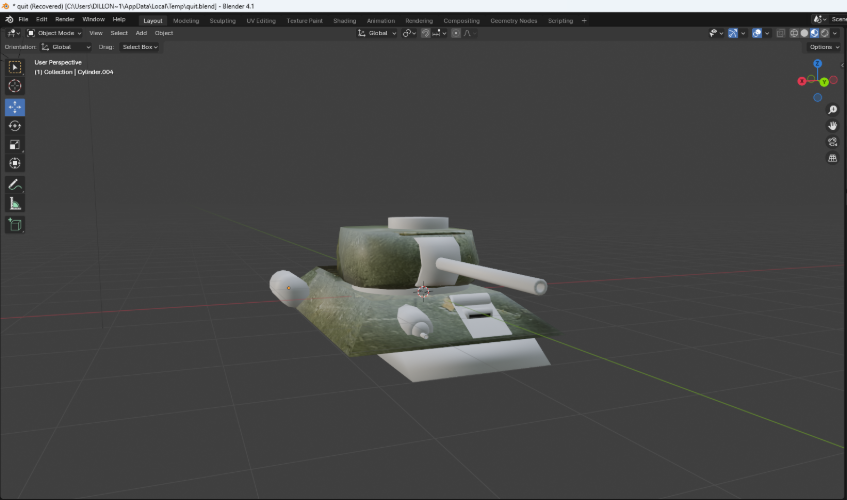Switch to wireframe viewport shading
Viewport: 847px width, 500px height.
point(794,33)
